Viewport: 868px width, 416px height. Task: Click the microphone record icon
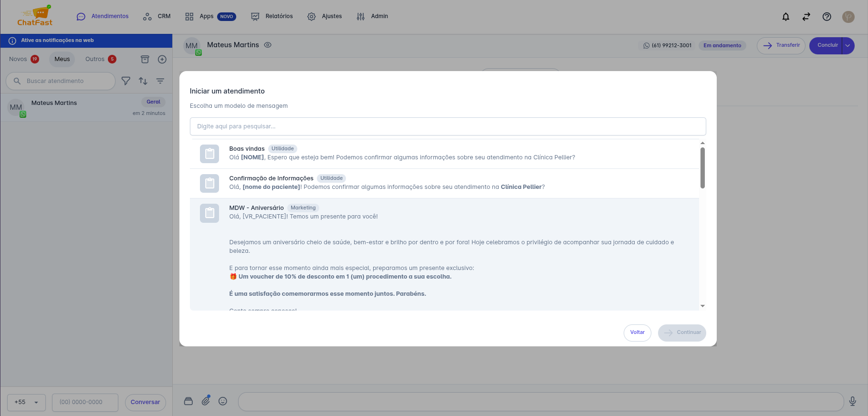click(852, 402)
